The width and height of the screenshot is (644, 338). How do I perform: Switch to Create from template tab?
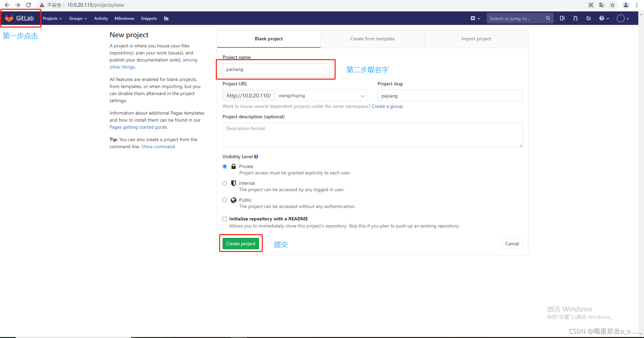click(x=373, y=39)
